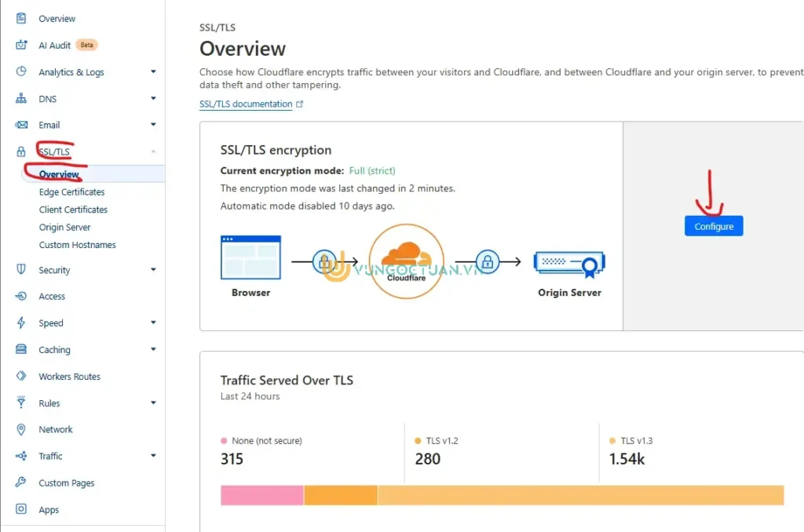The width and height of the screenshot is (804, 532).
Task: Open Custom Hostnames submenu item
Action: click(x=78, y=245)
